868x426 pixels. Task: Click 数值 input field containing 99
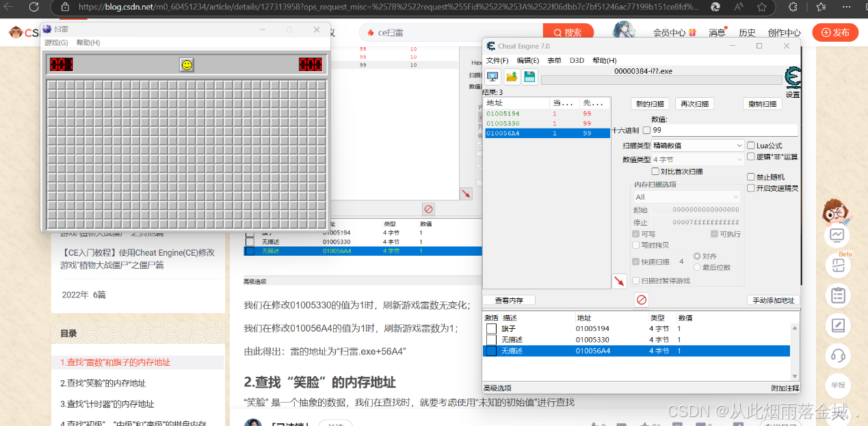[724, 130]
